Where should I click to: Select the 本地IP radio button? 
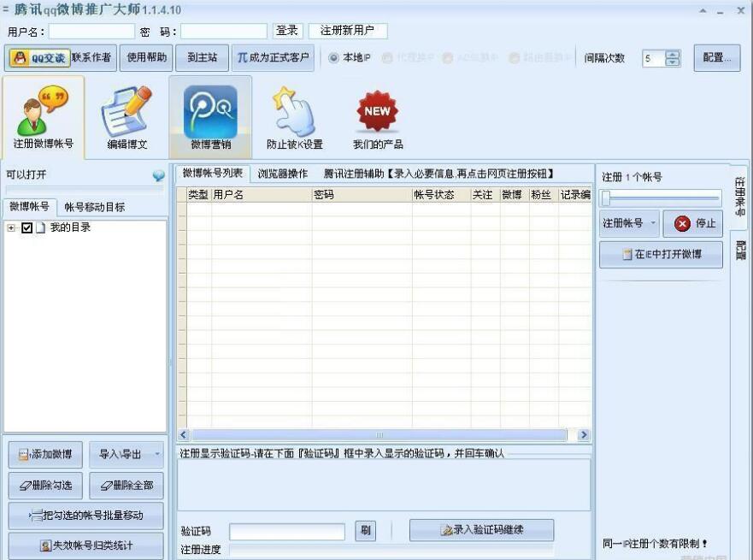coord(333,58)
